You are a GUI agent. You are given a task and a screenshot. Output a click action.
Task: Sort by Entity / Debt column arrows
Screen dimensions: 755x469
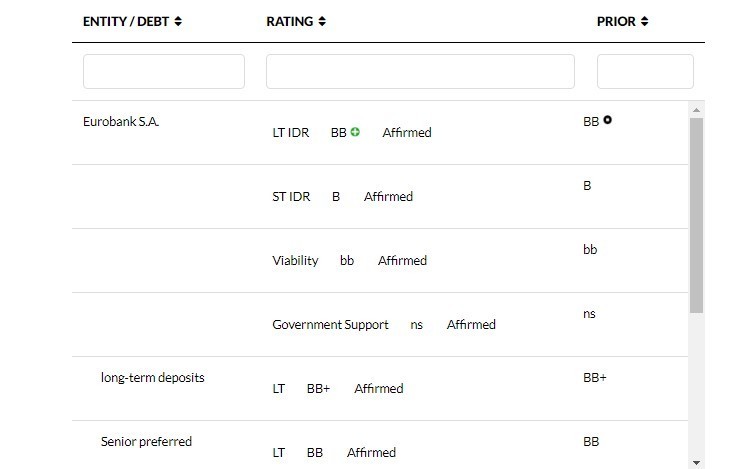(178, 22)
